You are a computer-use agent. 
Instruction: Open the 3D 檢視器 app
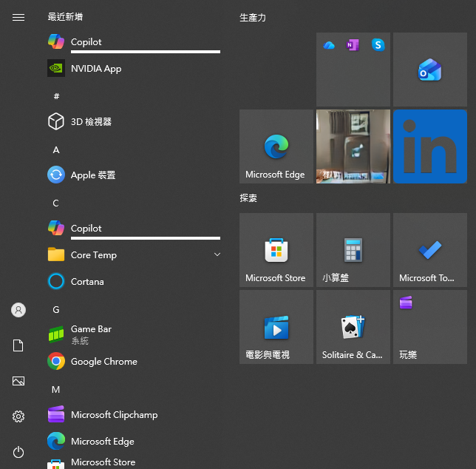pyautogui.click(x=134, y=121)
